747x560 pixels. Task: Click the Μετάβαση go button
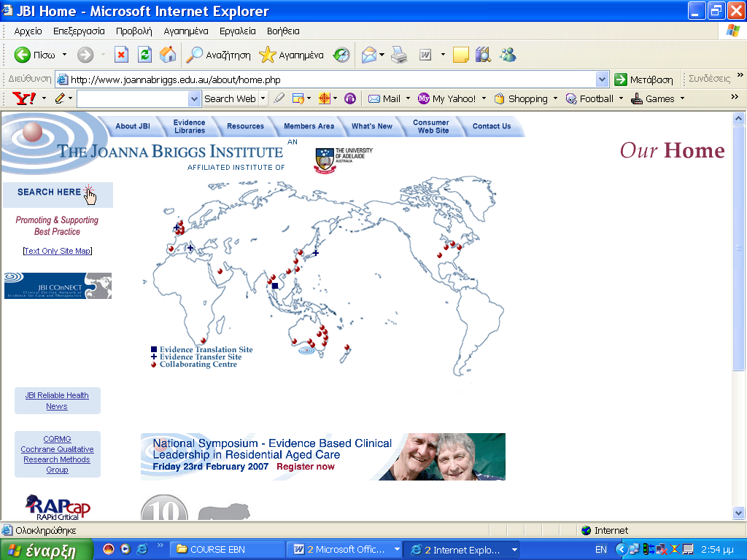pyautogui.click(x=644, y=79)
